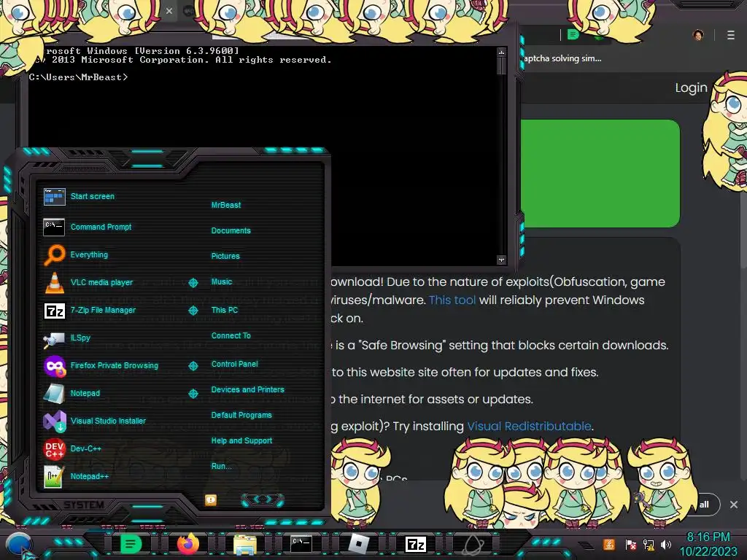Open the taskbar clock showing 8:16 PM
Viewport: 747px width, 560px height.
(x=708, y=544)
